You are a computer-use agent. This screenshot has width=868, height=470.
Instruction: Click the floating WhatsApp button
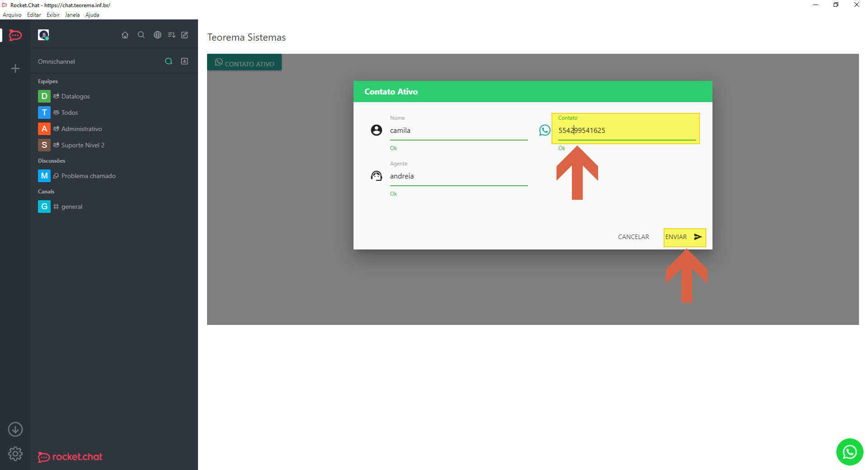[x=850, y=452]
